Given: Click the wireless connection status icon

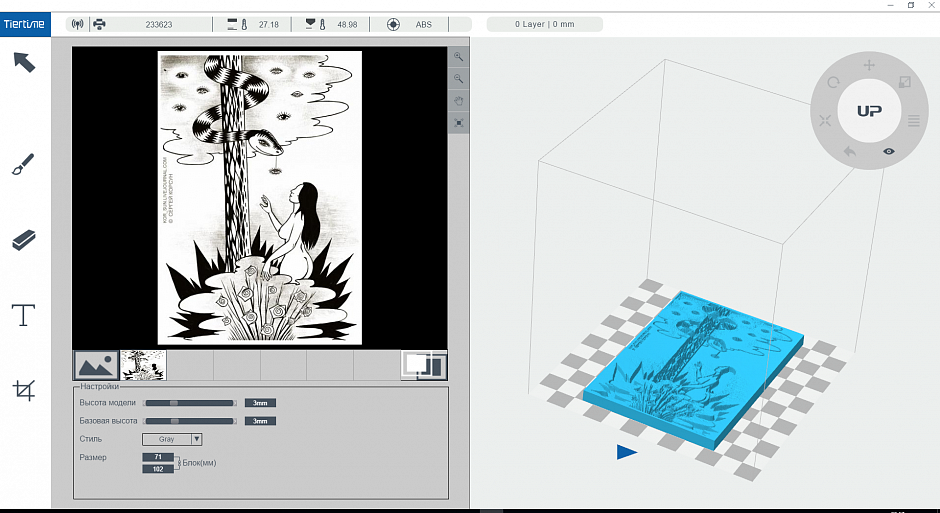Looking at the screenshot, I should [x=77, y=24].
